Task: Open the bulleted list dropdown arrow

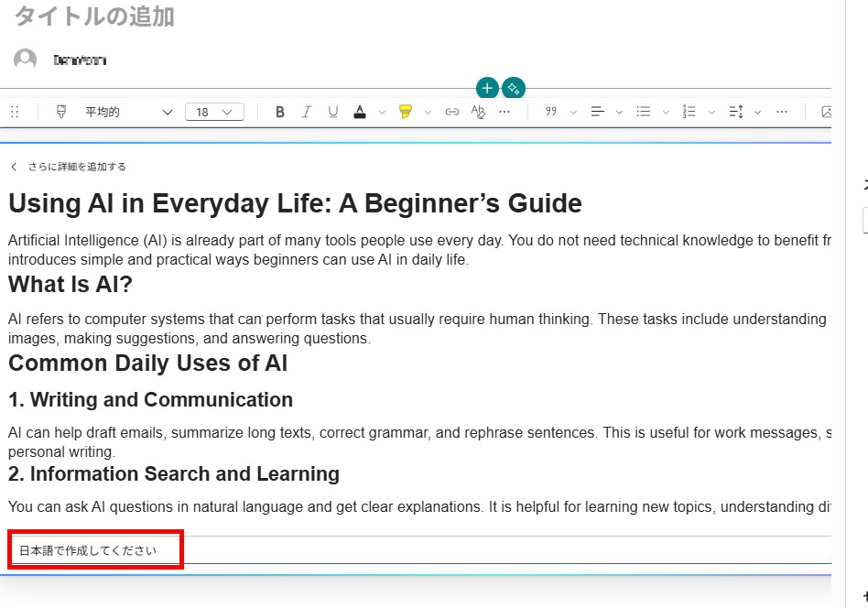Action: point(666,113)
